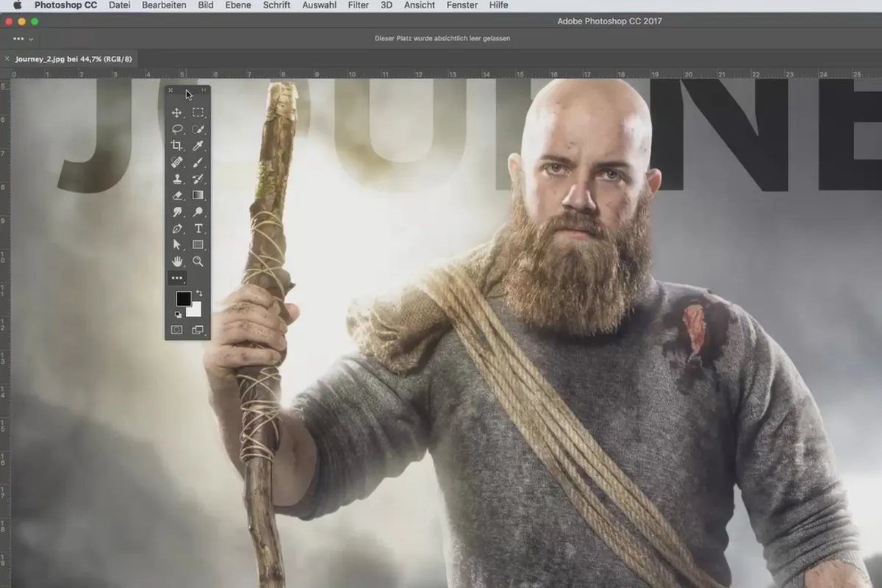Close the floating tools panel
Viewport: 882px width, 588px height.
click(171, 90)
